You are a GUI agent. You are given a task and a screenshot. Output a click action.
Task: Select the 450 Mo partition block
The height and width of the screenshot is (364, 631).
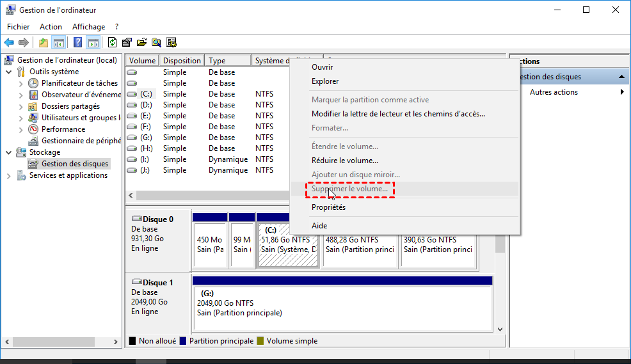pyautogui.click(x=210, y=246)
